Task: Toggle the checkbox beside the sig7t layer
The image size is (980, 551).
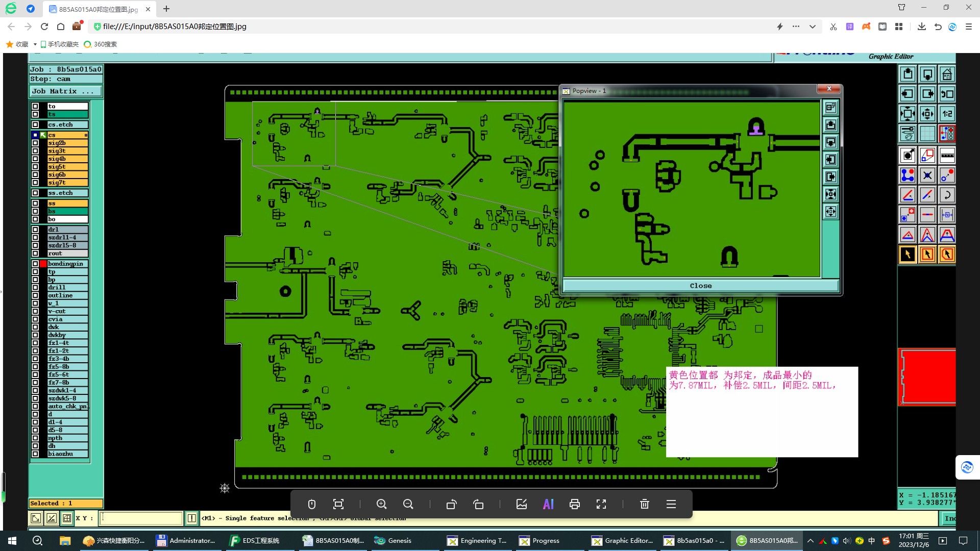Action: pos(35,183)
